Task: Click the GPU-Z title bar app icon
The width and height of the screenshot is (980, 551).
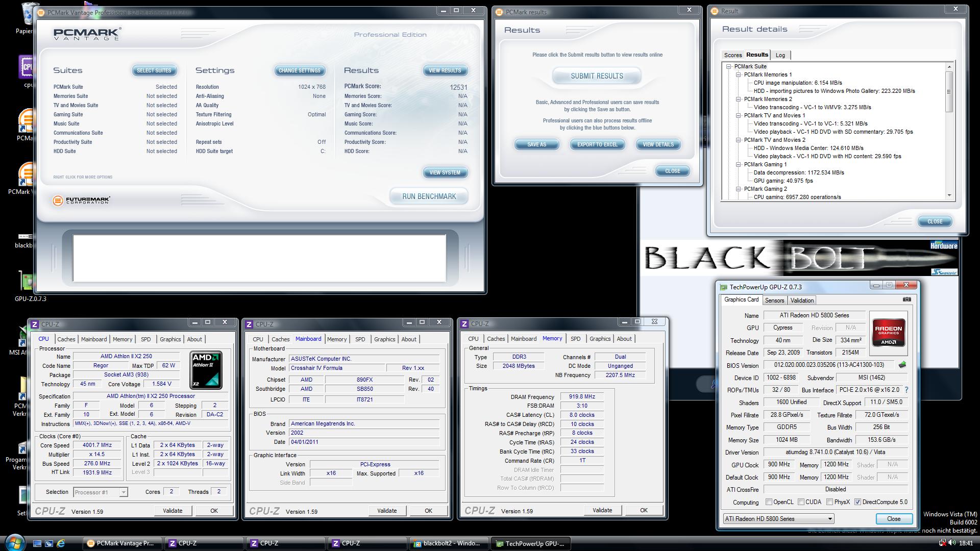Action: click(723, 287)
